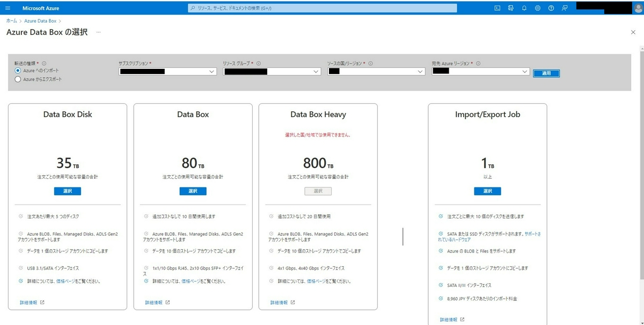Open the feedback icon in top bar
The image size is (644, 325).
coord(565,8)
